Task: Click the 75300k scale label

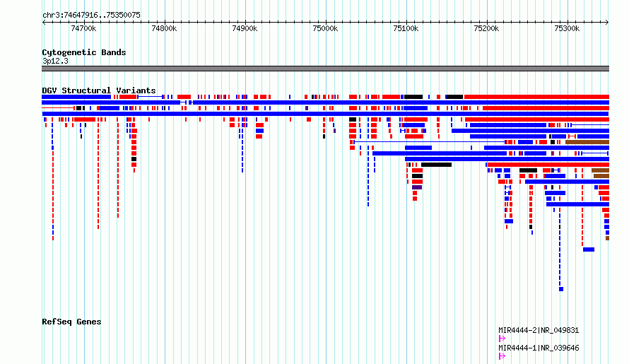Action: tap(567, 28)
